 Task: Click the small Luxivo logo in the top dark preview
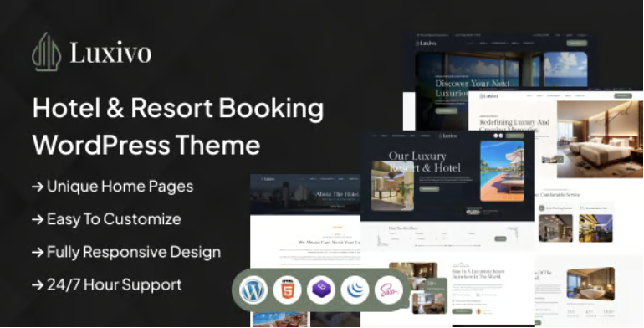click(426, 44)
